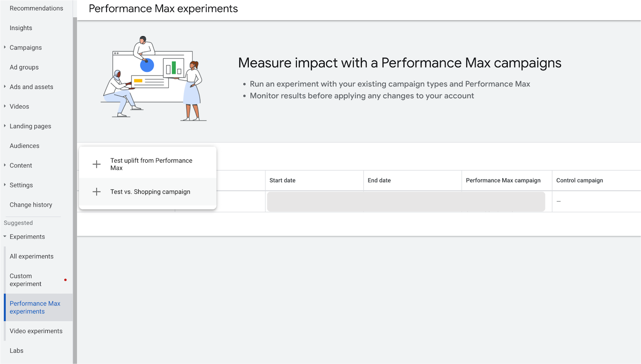This screenshot has width=641, height=364.
Task: Open Labs in the sidebar
Action: (x=16, y=351)
